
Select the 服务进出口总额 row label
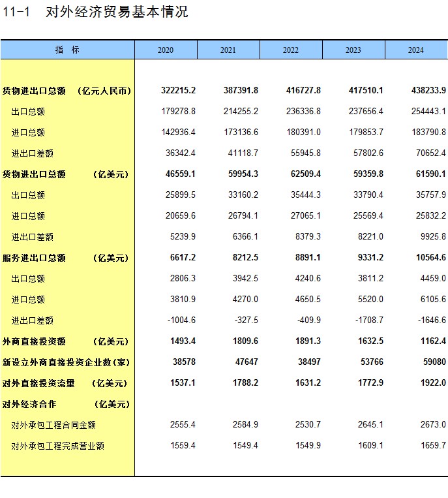(x=65, y=258)
